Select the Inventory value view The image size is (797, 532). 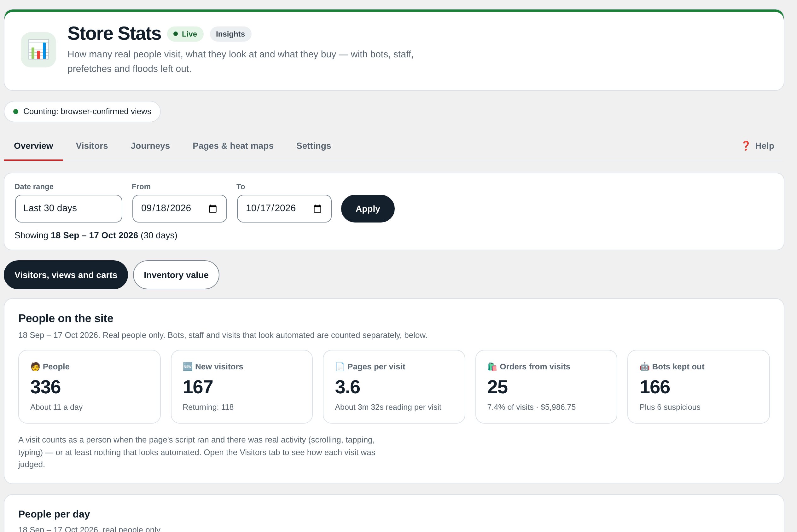176,275
